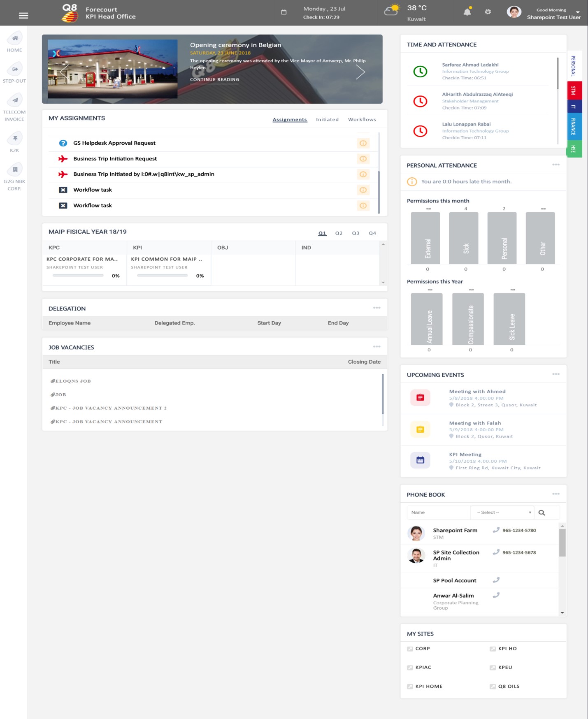This screenshot has height=719, width=588.
Task: Click phone icon for SP Pool Account
Action: [496, 580]
